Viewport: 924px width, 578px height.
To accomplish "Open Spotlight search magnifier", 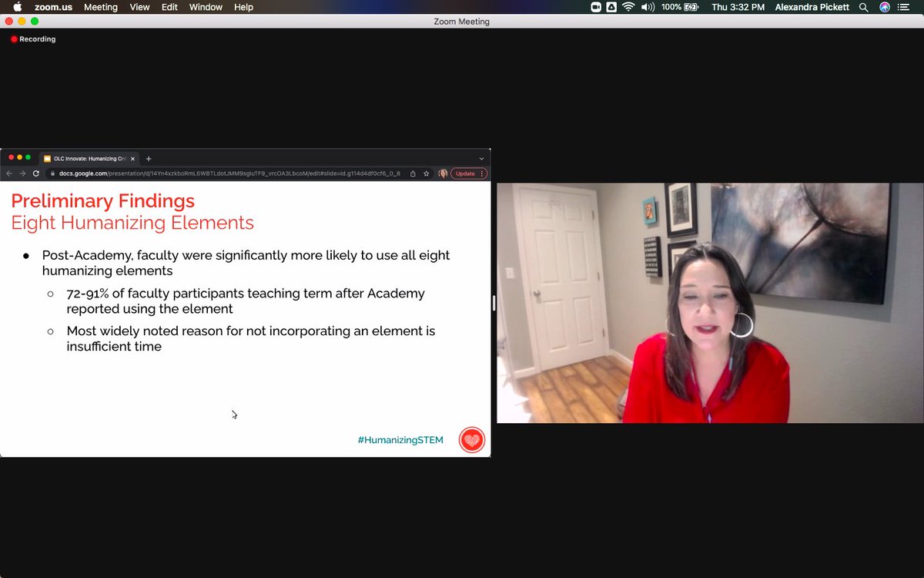I will 864,7.
